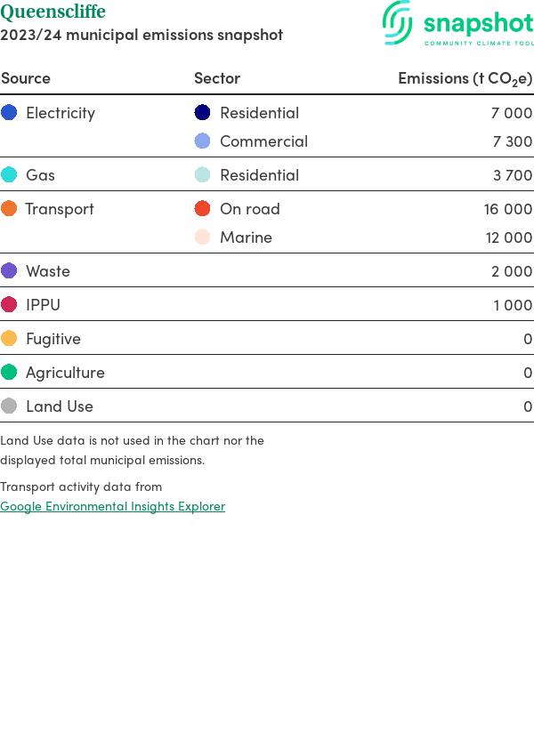The width and height of the screenshot is (534, 756).
Task: Click the pale teal Gas Residential dot
Action: 203,175
